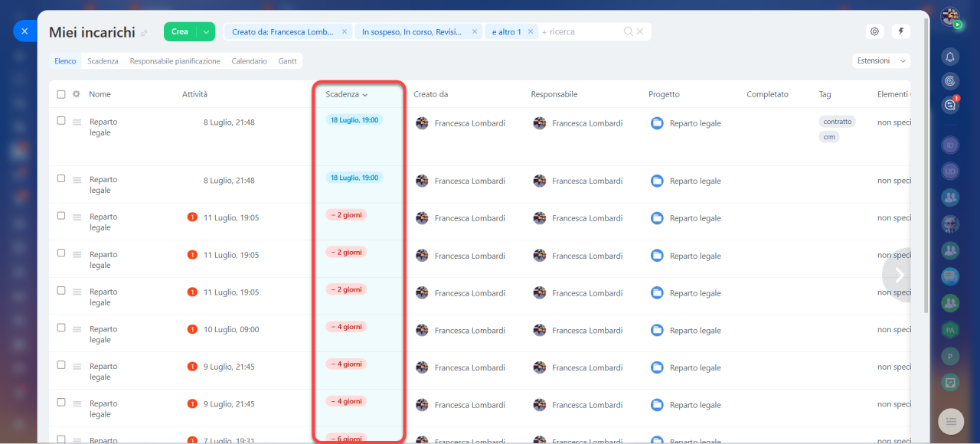Open task name Reparto legale in contratto row
Screen dimensions: 980x444
(x=103, y=127)
